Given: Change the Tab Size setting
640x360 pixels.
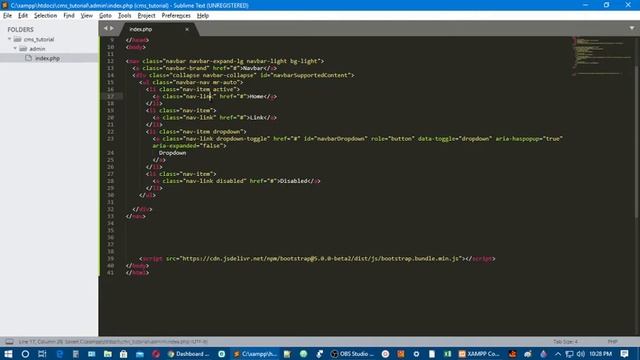Looking at the screenshot, I should point(565,341).
